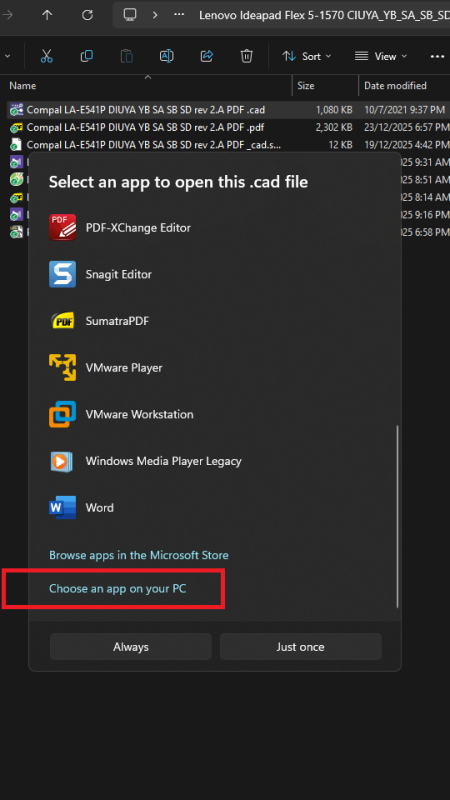Click the Cut scissors icon in toolbar
450x800 pixels.
(x=46, y=56)
